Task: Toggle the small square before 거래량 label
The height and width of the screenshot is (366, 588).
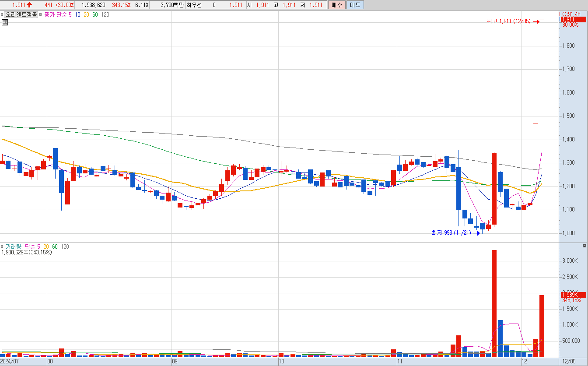Action: (x=2, y=246)
